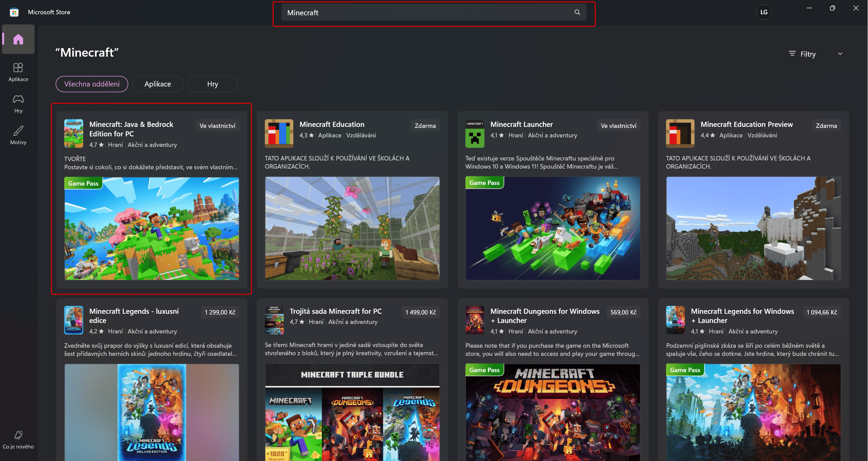This screenshot has height=461, width=868.
Task: Open Co je nového in sidebar
Action: click(18, 440)
